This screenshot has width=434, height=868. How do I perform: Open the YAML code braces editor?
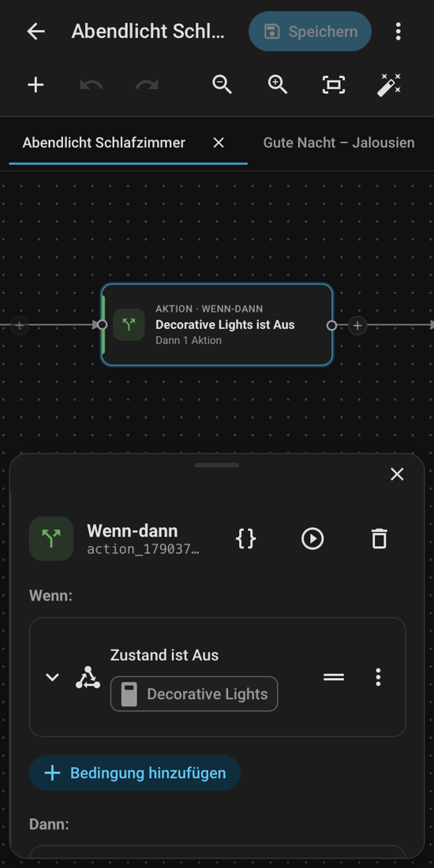coord(245,539)
